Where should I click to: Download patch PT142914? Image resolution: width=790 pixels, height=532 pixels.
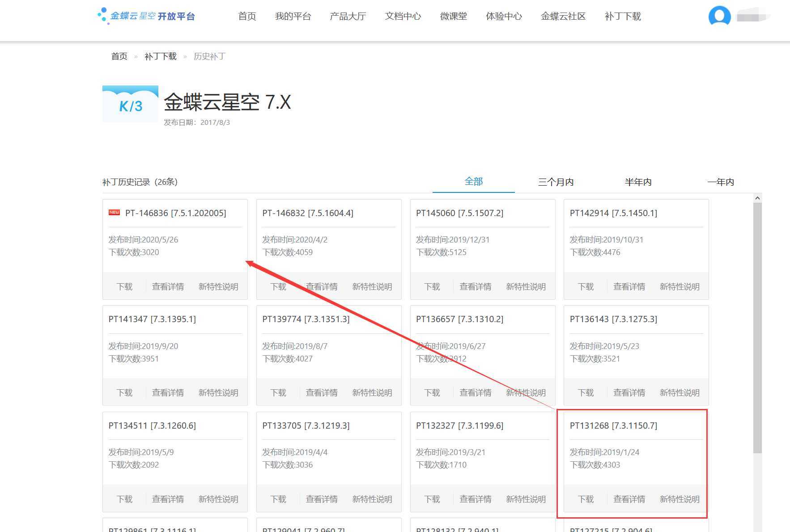tap(586, 287)
